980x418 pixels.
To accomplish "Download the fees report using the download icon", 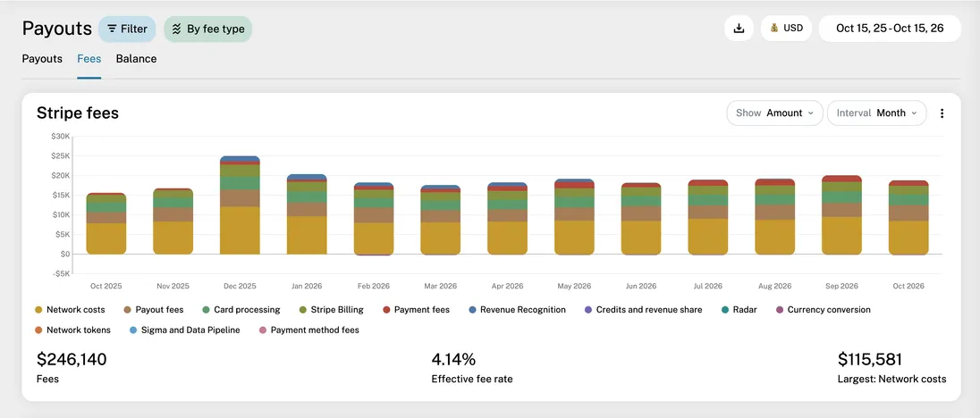I will 739,28.
